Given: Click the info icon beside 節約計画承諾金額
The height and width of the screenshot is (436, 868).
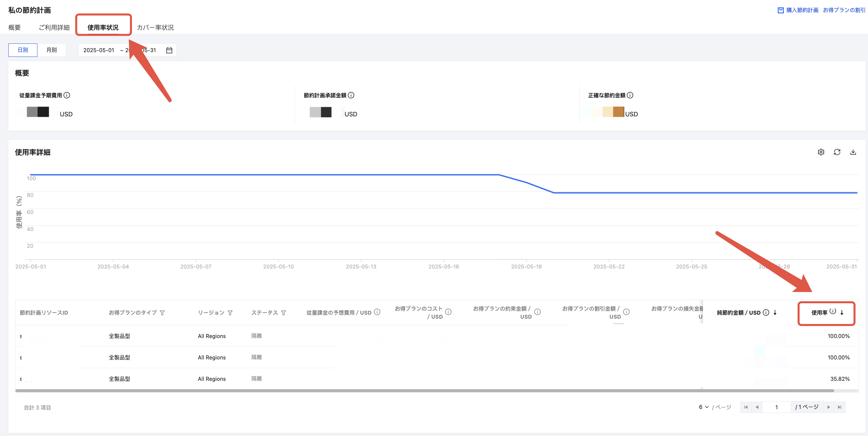Looking at the screenshot, I should coord(351,95).
